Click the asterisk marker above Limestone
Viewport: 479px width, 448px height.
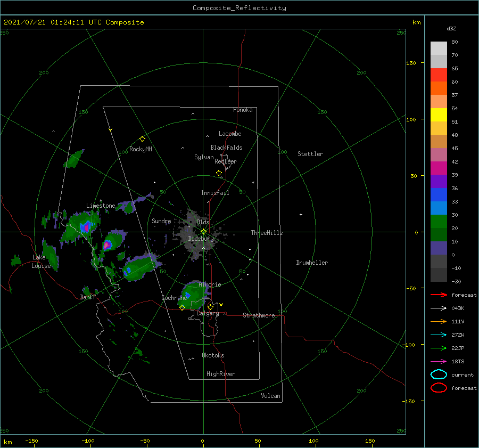coord(101,201)
